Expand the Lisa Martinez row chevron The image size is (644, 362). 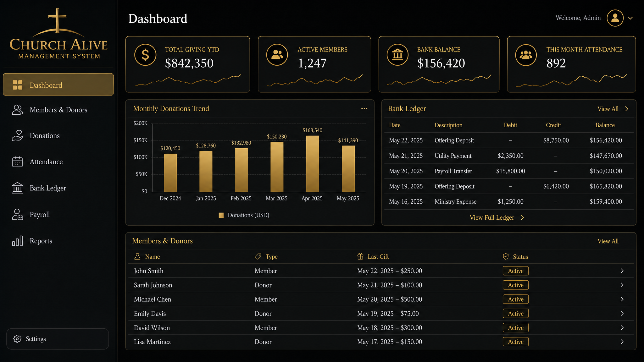tap(622, 342)
